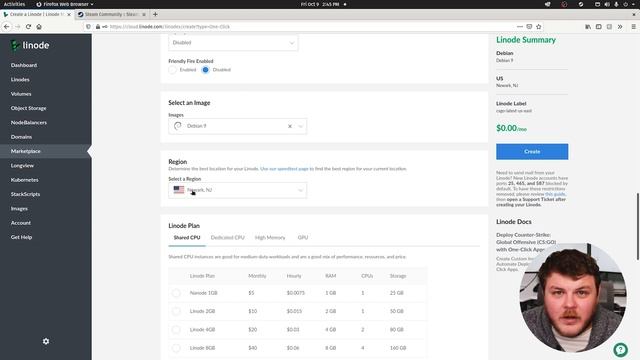This screenshot has height=360, width=640.
Task: Close the Create a Linode tab
Action: (69, 14)
